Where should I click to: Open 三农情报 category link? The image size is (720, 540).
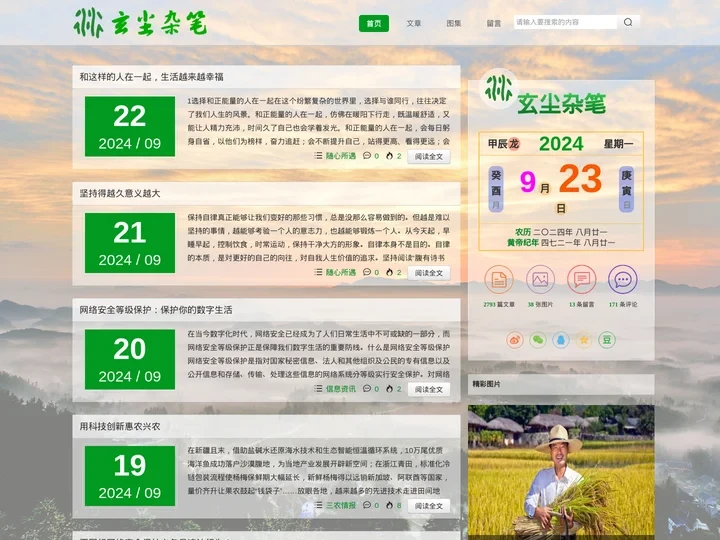341,506
